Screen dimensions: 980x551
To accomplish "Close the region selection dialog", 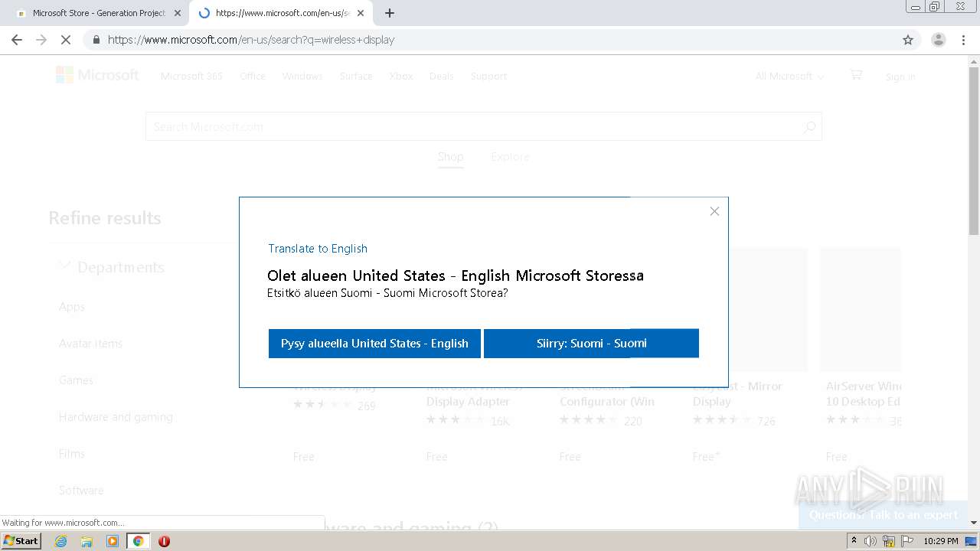I will (x=714, y=211).
